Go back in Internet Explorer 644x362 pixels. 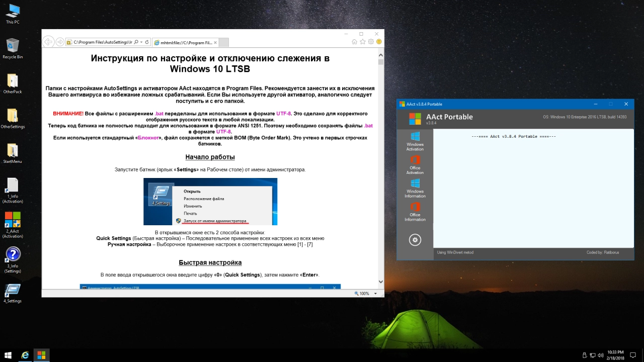(x=48, y=42)
